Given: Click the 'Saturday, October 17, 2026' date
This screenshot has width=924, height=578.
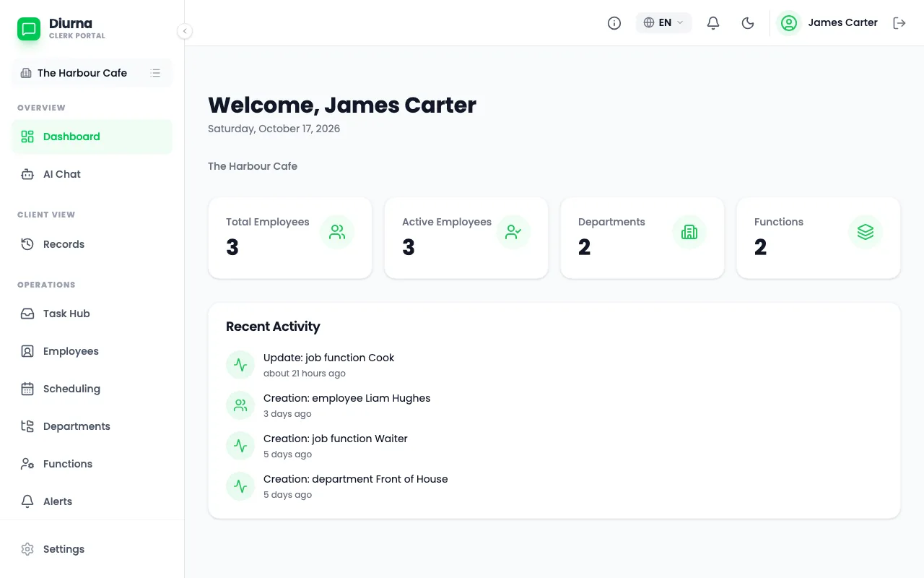Looking at the screenshot, I should tap(274, 129).
